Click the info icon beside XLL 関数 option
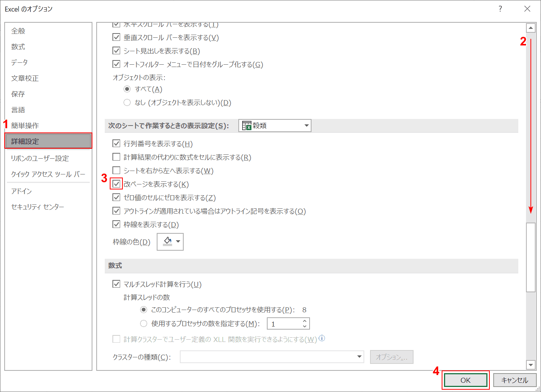 [322, 338]
